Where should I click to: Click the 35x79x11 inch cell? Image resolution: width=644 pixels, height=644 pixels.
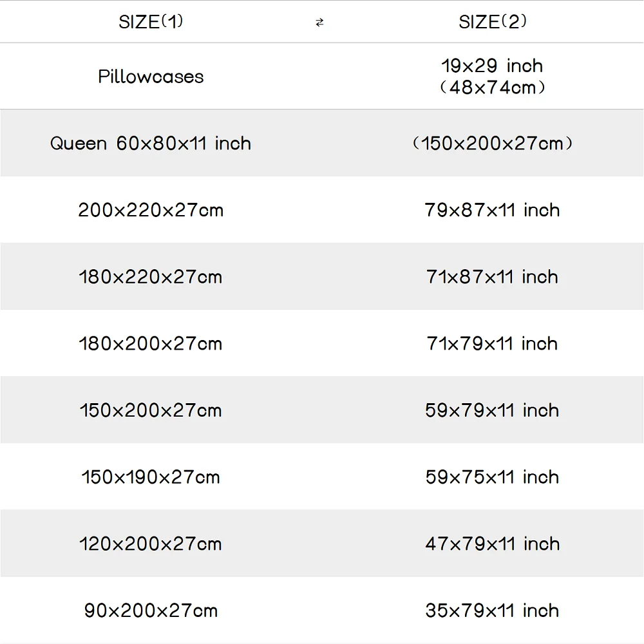click(x=493, y=611)
